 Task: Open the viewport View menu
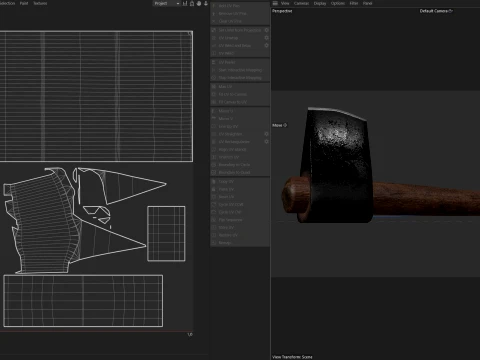pyautogui.click(x=285, y=3)
